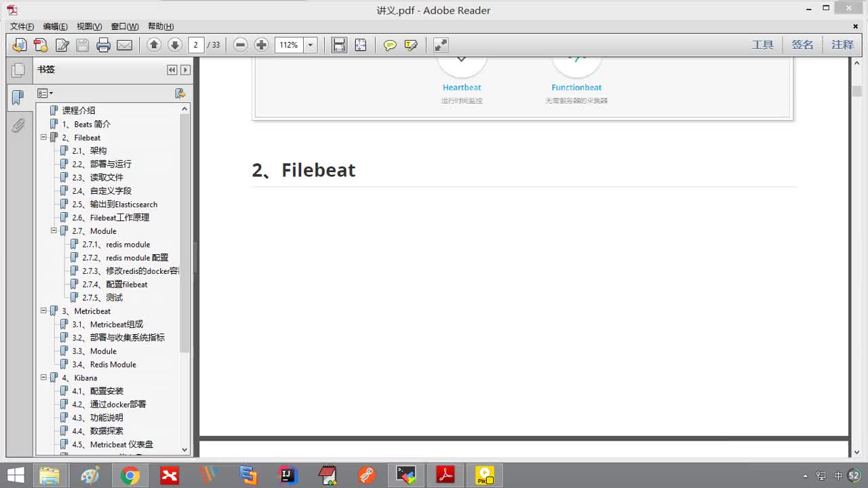Click the save (floppy disk) icon

(83, 45)
